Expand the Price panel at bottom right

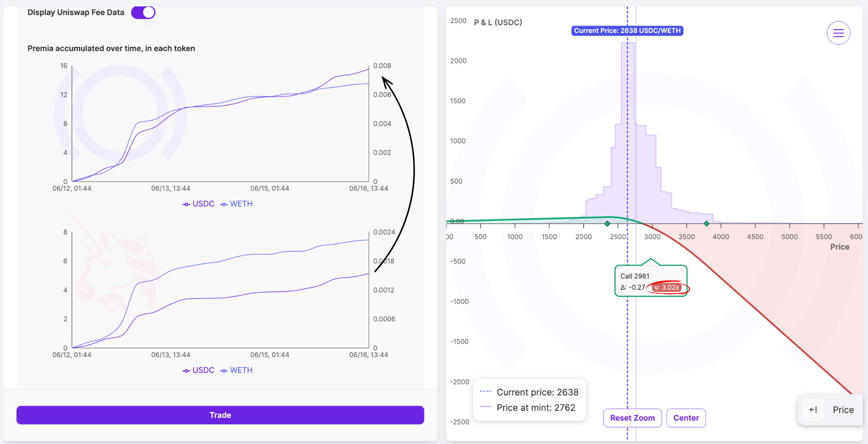(830, 410)
